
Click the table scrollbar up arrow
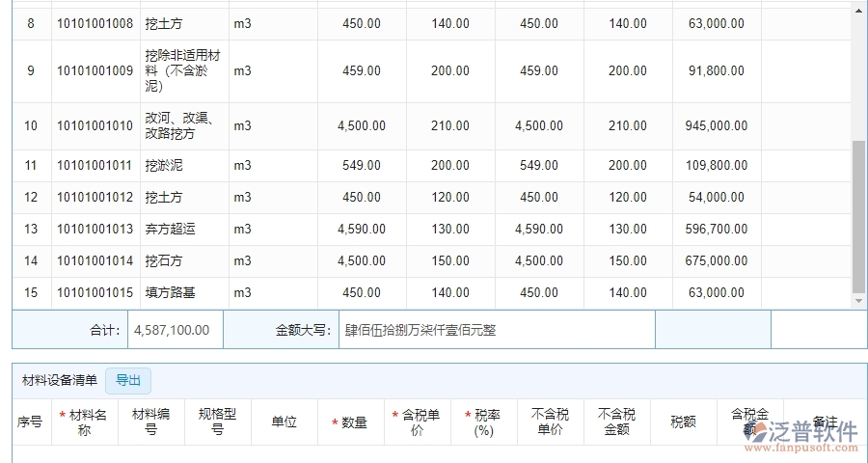(859, 10)
